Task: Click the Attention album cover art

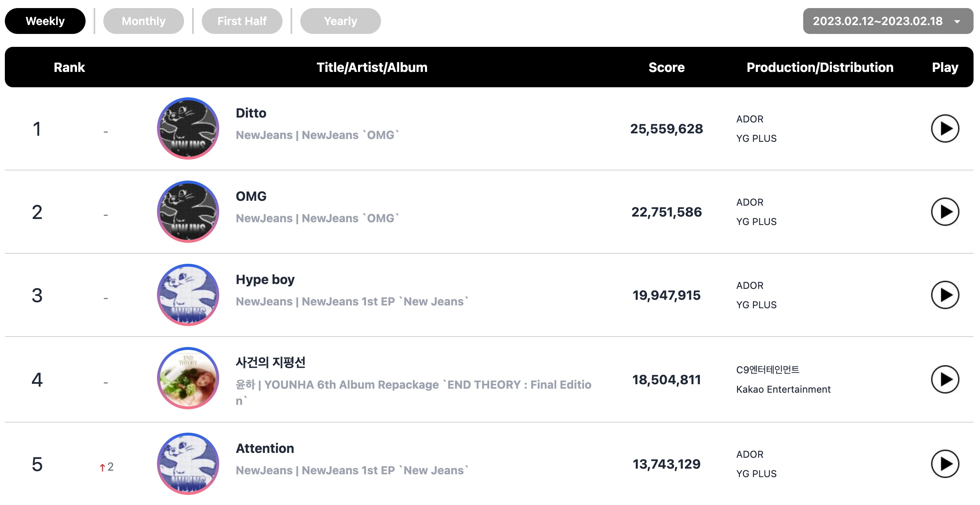Action: [188, 464]
